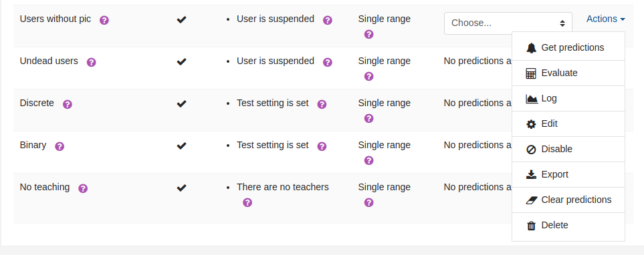Image resolution: width=644 pixels, height=255 pixels.
Task: Click enabled checkmark for No teaching model
Action: [181, 188]
